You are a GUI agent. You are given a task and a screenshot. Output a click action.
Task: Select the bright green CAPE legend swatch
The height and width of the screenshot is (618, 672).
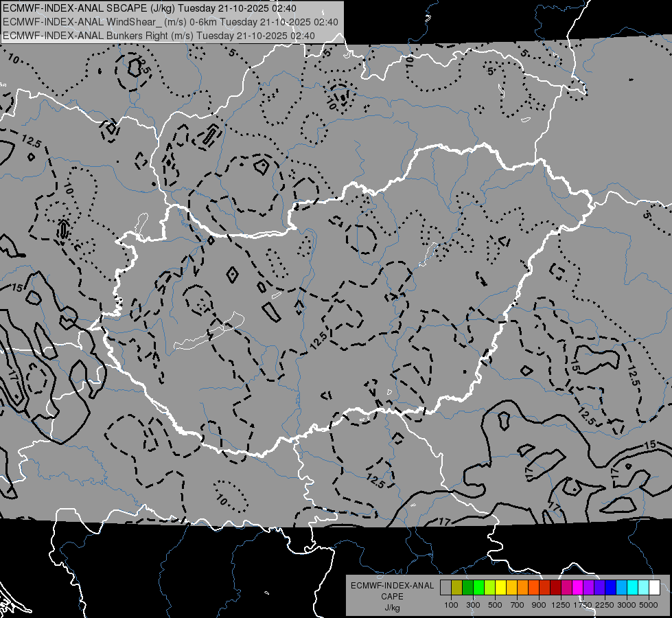pos(478,587)
